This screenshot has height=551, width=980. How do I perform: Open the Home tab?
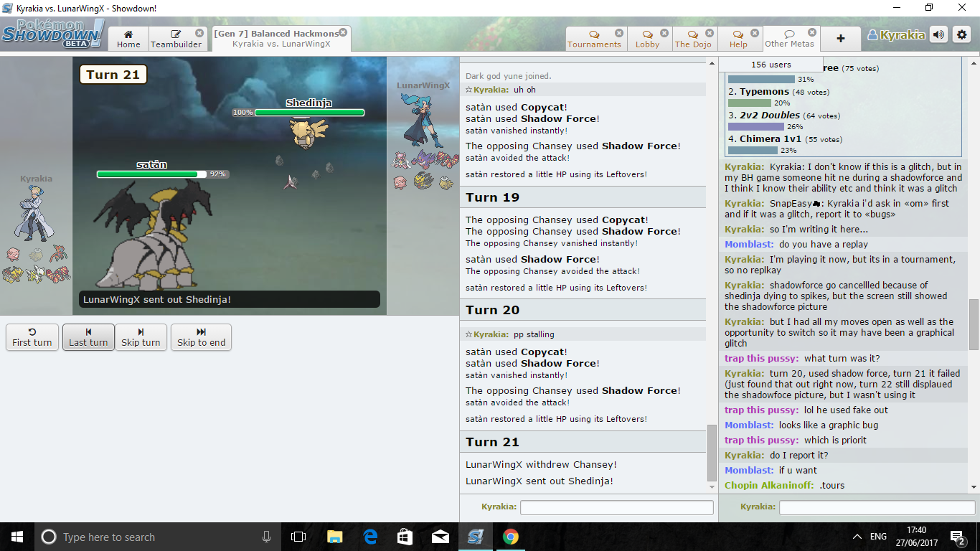point(128,39)
